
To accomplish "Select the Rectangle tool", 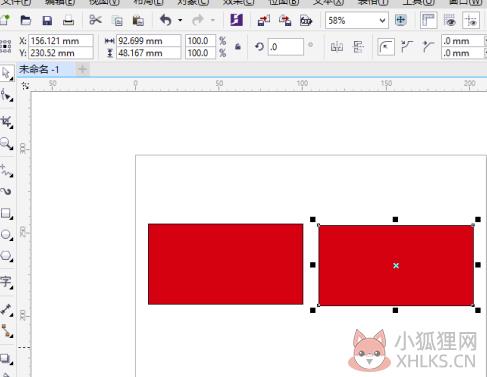I will pyautogui.click(x=6, y=213).
